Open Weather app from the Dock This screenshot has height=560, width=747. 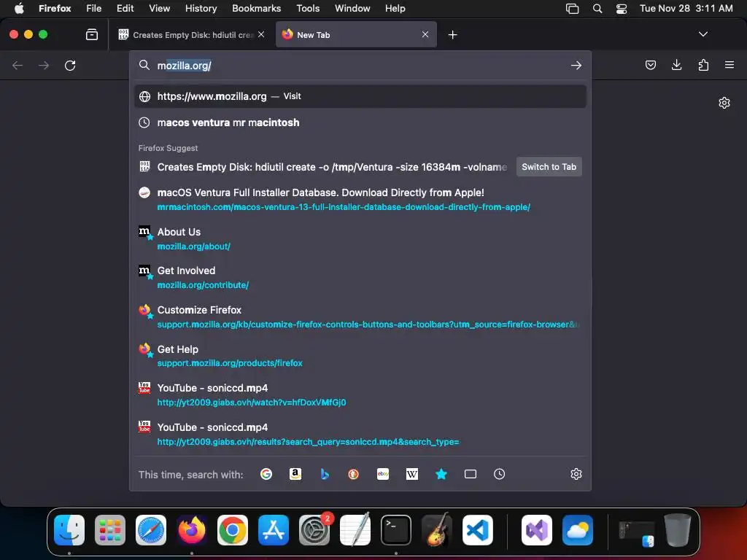(578, 530)
